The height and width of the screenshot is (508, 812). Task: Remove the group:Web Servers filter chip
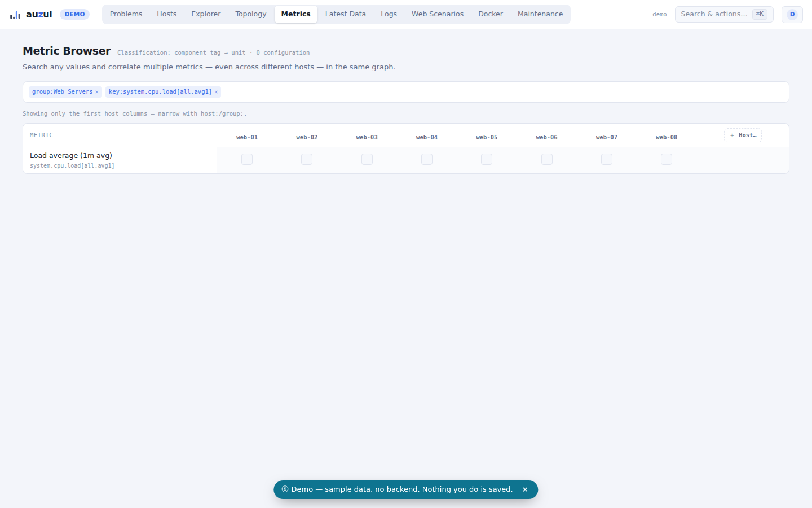click(97, 92)
